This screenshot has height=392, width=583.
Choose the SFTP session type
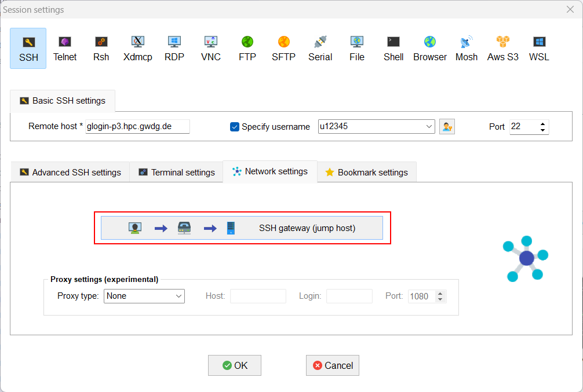[x=283, y=48]
